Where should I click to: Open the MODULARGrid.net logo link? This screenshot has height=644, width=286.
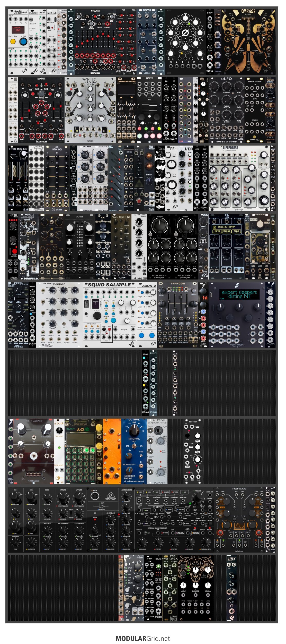[143, 638]
